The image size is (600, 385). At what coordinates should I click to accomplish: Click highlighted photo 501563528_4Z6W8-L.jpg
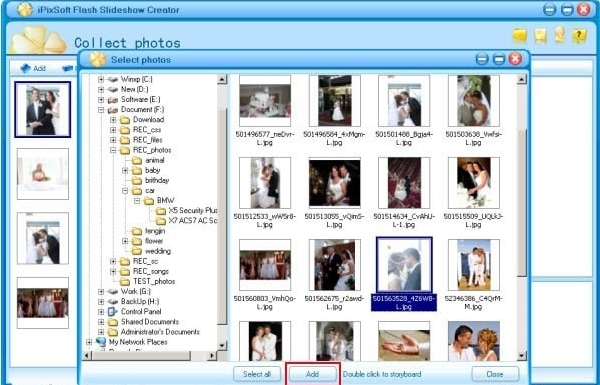404,265
